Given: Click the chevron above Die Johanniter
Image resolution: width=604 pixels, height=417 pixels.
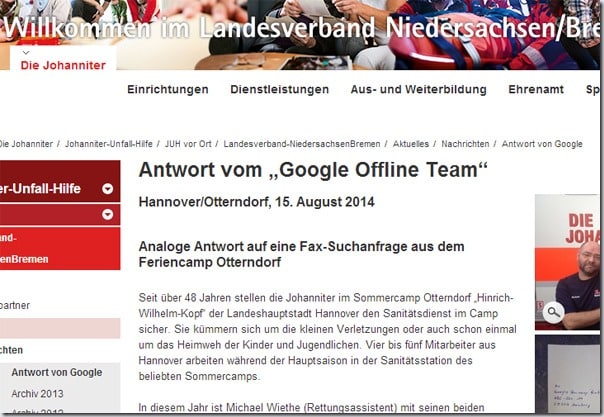Looking at the screenshot, I should [26, 52].
